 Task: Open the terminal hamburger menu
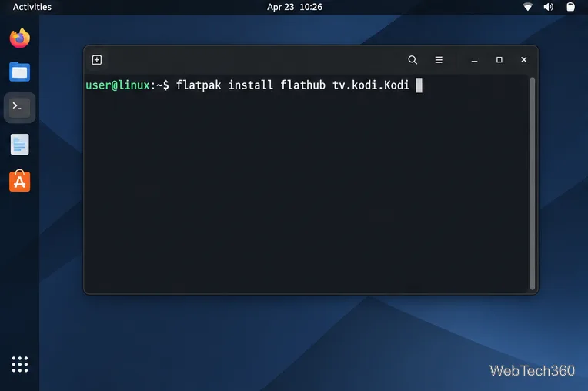coord(439,60)
